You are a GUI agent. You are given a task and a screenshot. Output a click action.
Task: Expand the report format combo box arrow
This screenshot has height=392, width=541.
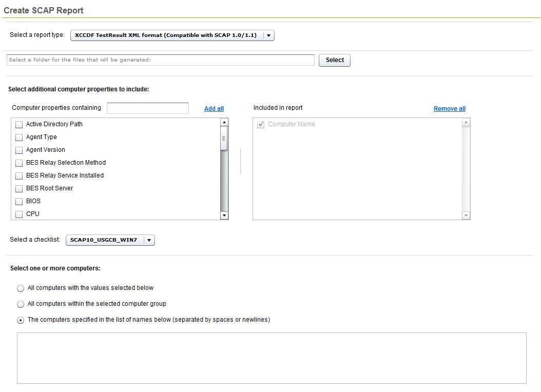coord(268,35)
